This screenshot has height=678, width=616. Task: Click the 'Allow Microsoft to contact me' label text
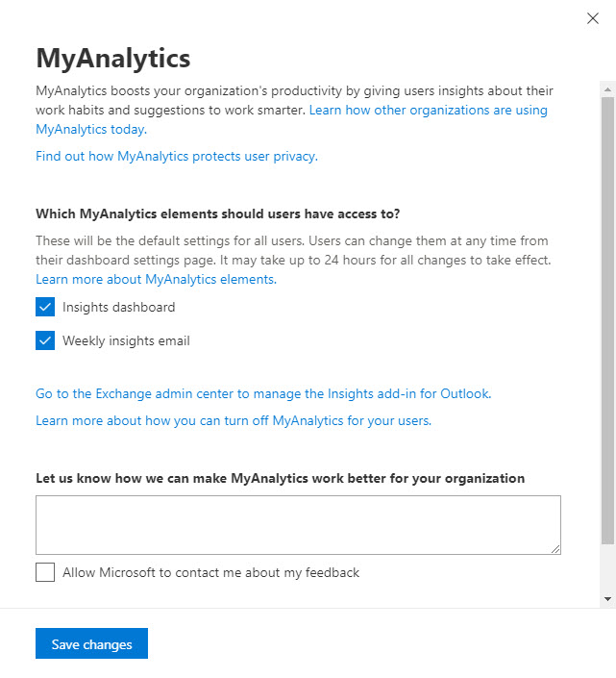pos(210,572)
